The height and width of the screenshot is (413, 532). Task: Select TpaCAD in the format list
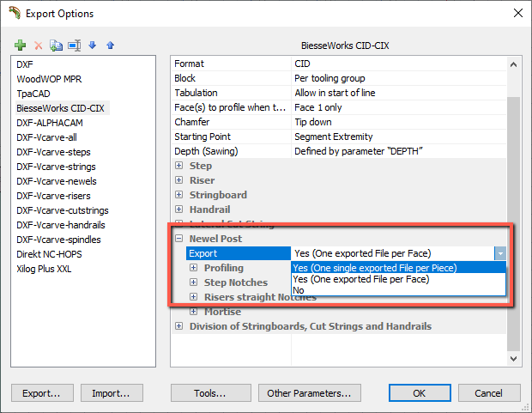33,94
